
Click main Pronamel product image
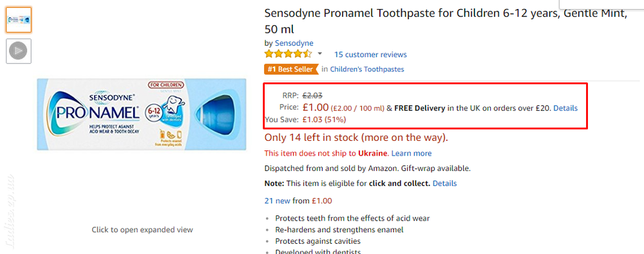pos(142,114)
